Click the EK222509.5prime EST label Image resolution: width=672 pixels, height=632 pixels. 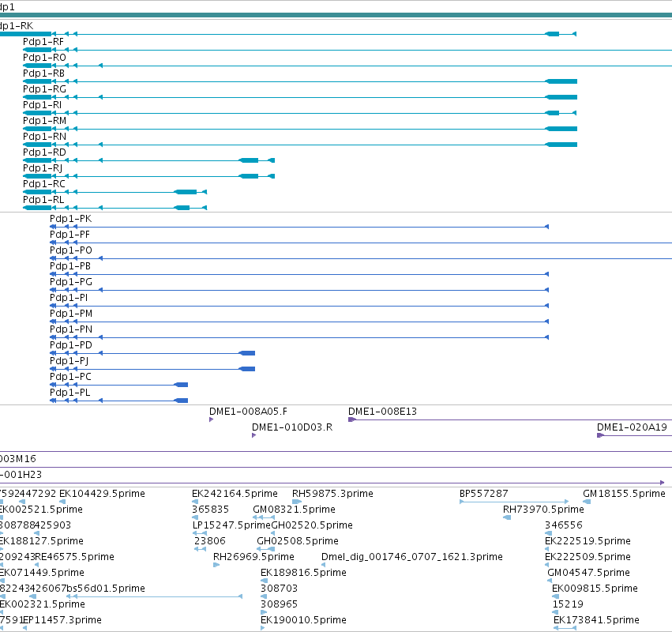click(588, 558)
